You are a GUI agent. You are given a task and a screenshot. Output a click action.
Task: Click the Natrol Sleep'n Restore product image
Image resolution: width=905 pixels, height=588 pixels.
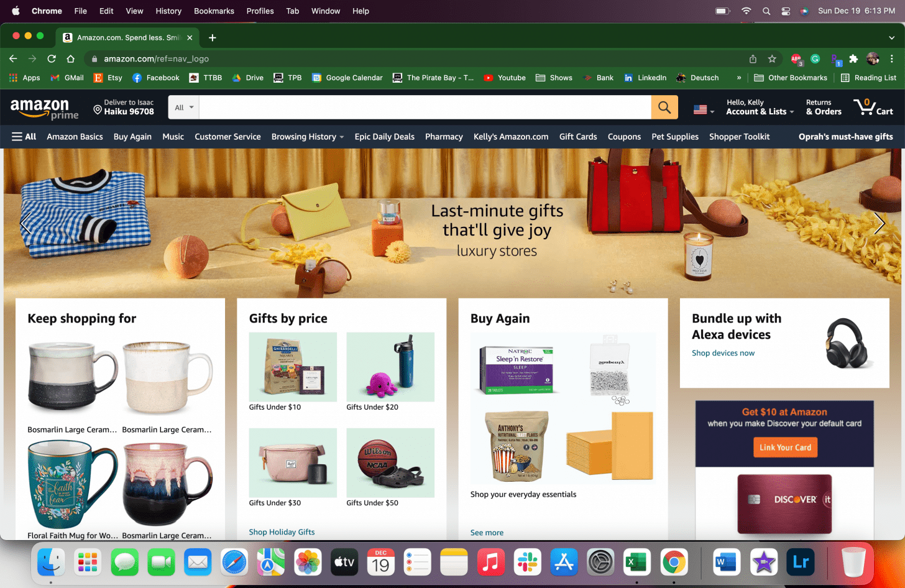coord(517,370)
